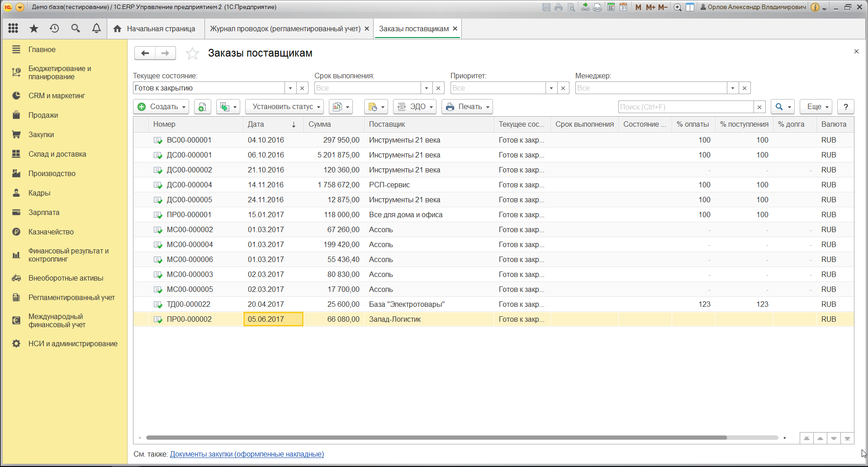868x467 pixels.
Task: Open the global search magnifier icon
Action: tap(76, 29)
